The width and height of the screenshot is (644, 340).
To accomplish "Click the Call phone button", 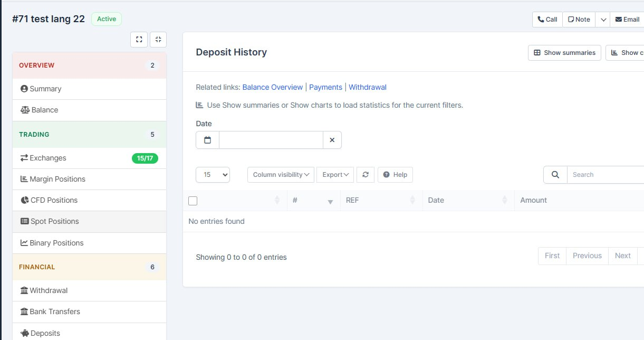I will [547, 20].
